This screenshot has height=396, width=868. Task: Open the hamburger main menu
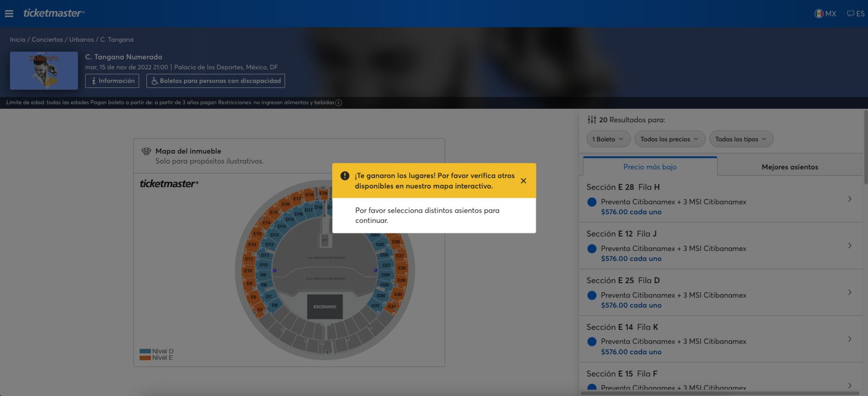click(x=9, y=14)
